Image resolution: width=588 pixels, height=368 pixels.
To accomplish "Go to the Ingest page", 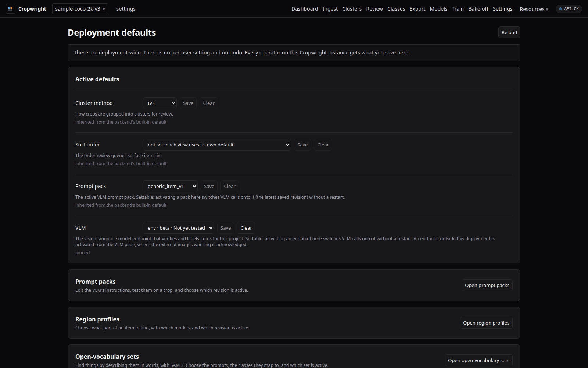I will pos(330,9).
